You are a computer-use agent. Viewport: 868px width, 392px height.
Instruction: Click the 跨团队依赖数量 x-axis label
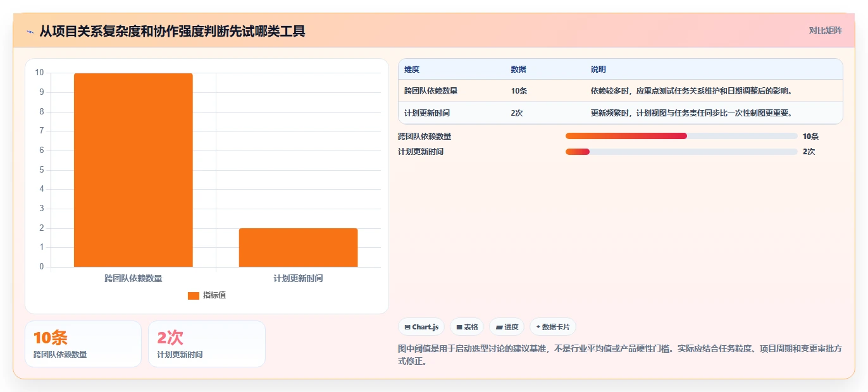coord(133,278)
